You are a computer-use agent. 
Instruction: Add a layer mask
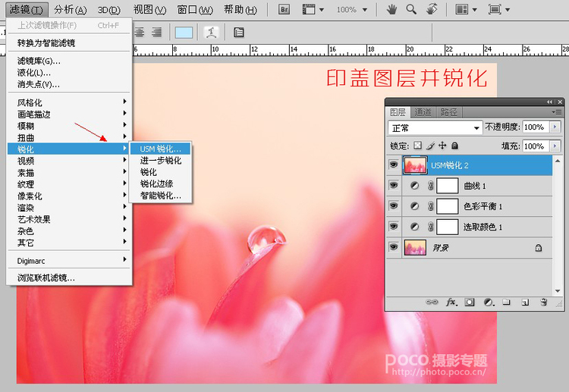(470, 302)
